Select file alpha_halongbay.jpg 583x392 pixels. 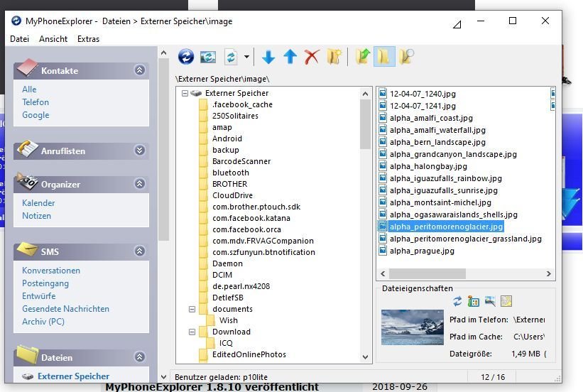pos(428,166)
